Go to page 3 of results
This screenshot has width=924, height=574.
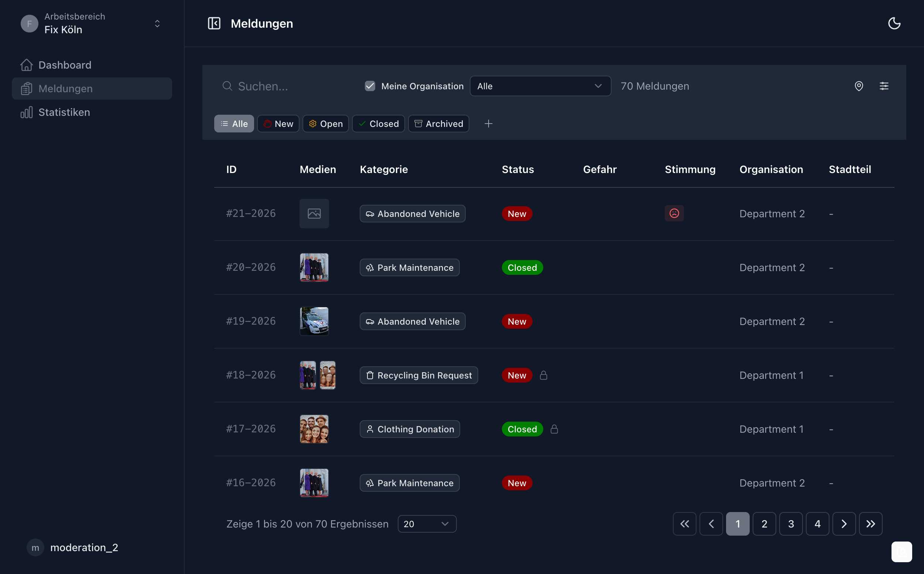791,523
